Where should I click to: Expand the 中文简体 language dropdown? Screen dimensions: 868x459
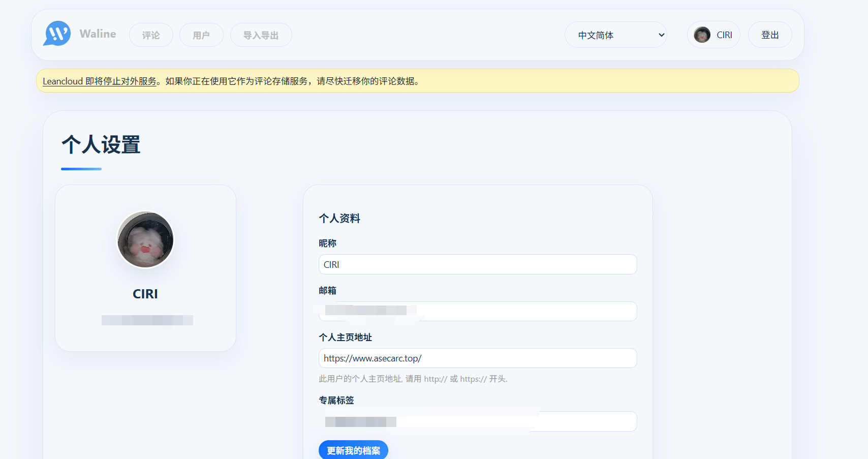pyautogui.click(x=616, y=35)
